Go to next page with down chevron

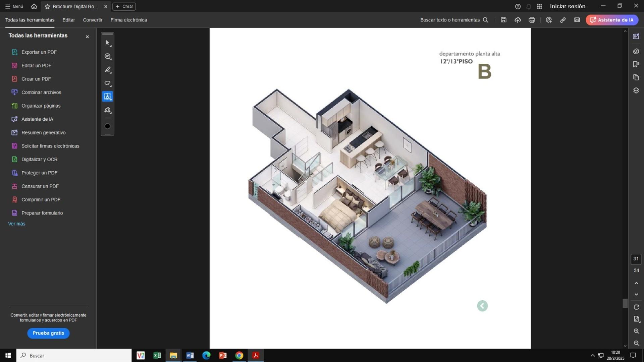[636, 294]
